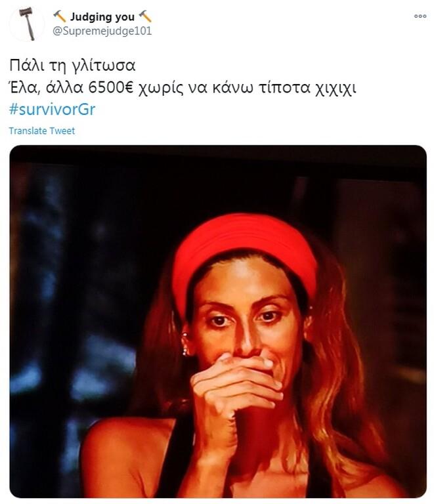Screen dimensions: 434x504
Task: Click the woman's eyes in the image
Action: pyautogui.click(x=244, y=318)
